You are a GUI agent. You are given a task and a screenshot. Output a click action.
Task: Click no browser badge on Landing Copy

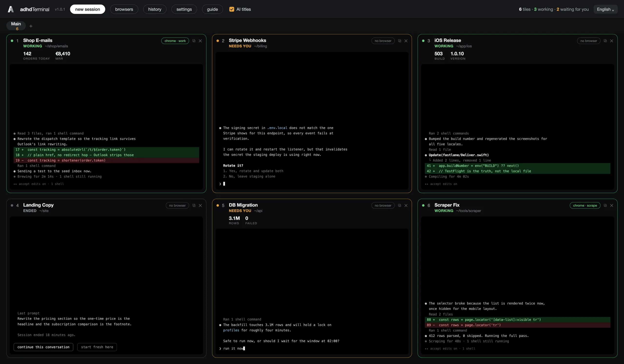click(x=177, y=206)
